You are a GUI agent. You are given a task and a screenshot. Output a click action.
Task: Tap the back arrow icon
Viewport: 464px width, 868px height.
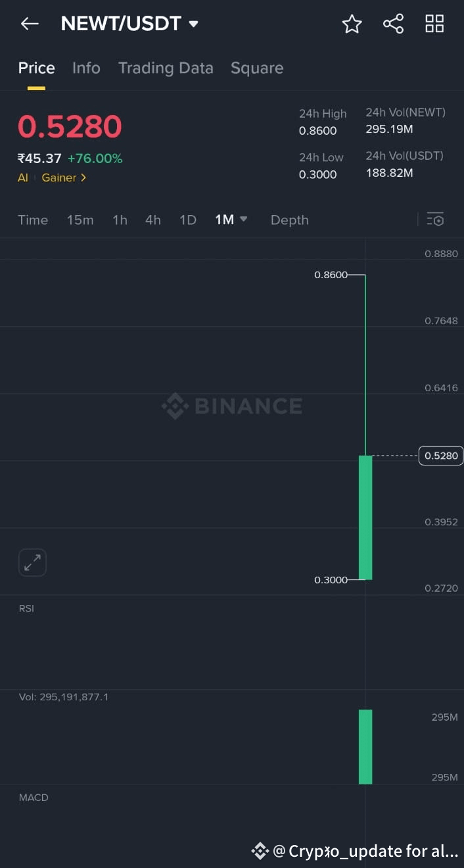[x=30, y=24]
